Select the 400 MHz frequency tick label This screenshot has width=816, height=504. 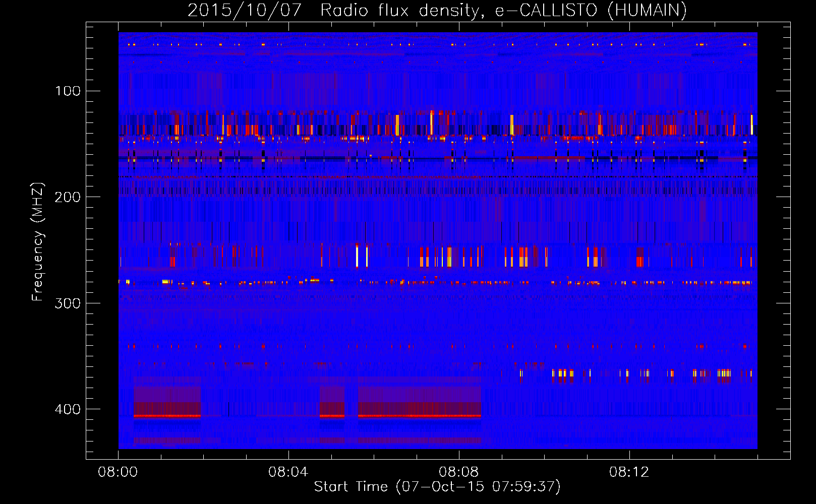coord(68,409)
